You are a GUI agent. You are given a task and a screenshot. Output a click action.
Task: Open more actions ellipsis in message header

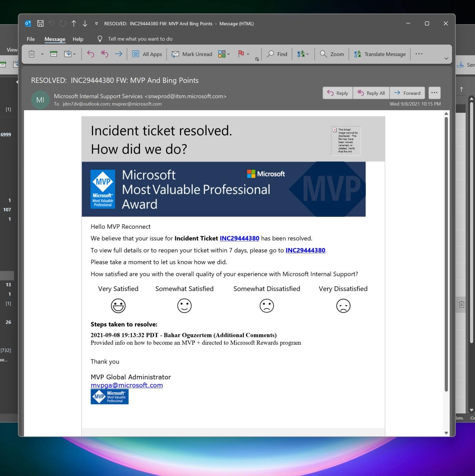click(x=434, y=93)
